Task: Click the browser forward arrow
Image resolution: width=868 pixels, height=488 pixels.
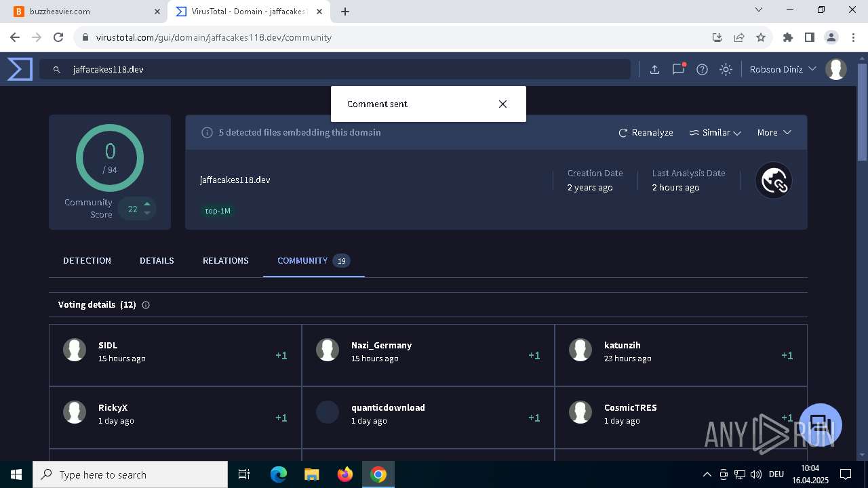Action: pyautogui.click(x=37, y=37)
